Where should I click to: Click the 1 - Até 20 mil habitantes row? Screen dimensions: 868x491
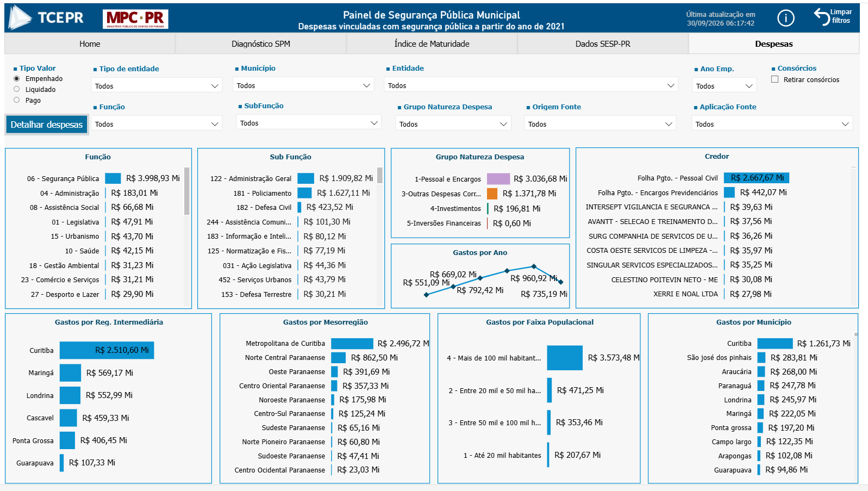(532, 455)
